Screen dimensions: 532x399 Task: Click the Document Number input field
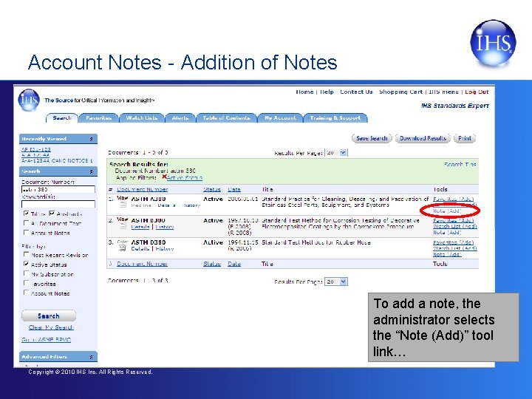(58, 189)
